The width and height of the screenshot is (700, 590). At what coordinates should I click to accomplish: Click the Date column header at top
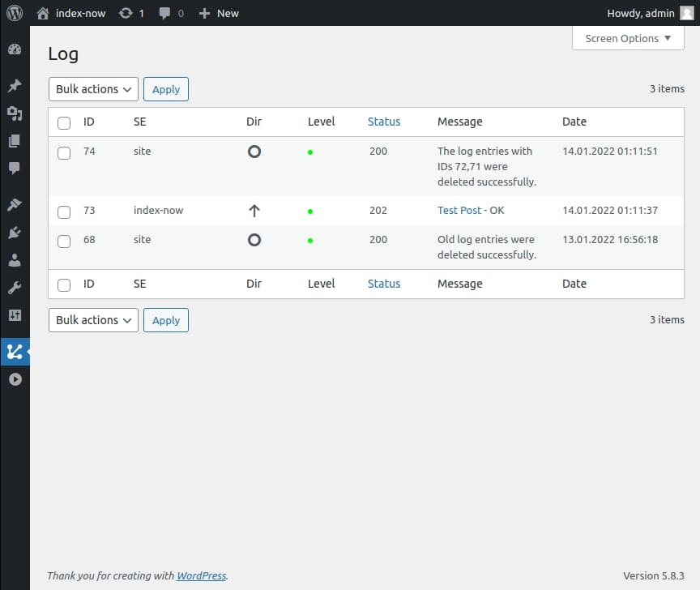(x=574, y=122)
